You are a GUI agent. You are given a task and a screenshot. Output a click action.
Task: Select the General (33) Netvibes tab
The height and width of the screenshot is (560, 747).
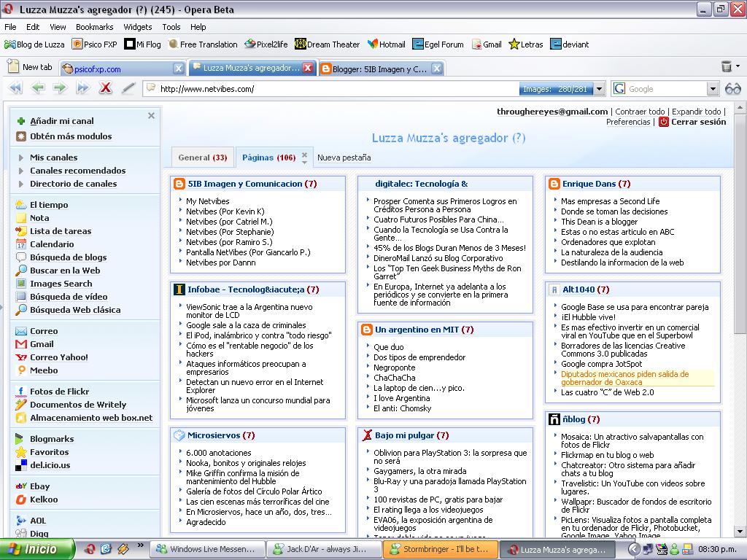coord(203,157)
